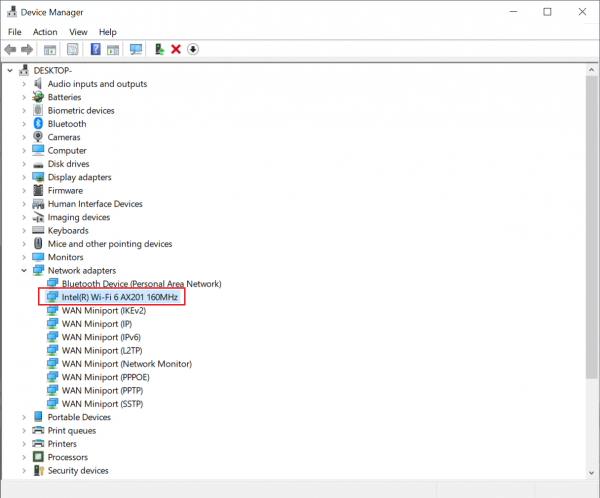The height and width of the screenshot is (498, 600).
Task: Click the Portable Devices icon
Action: pyautogui.click(x=38, y=416)
